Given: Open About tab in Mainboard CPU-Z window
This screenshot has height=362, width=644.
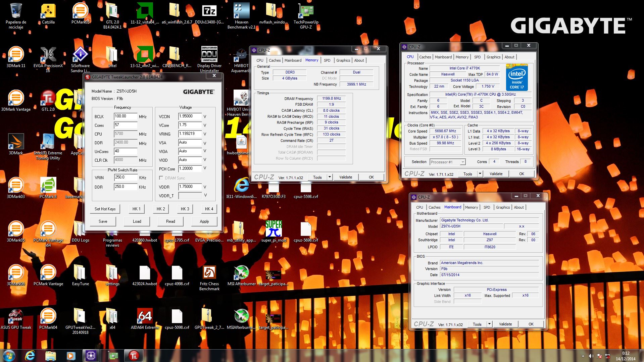Looking at the screenshot, I should point(518,207).
